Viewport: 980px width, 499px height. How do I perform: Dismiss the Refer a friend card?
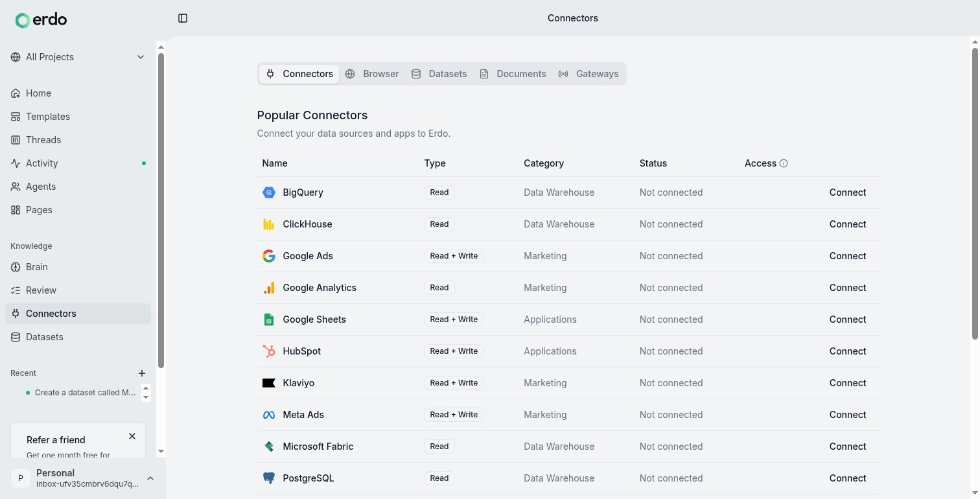(132, 436)
